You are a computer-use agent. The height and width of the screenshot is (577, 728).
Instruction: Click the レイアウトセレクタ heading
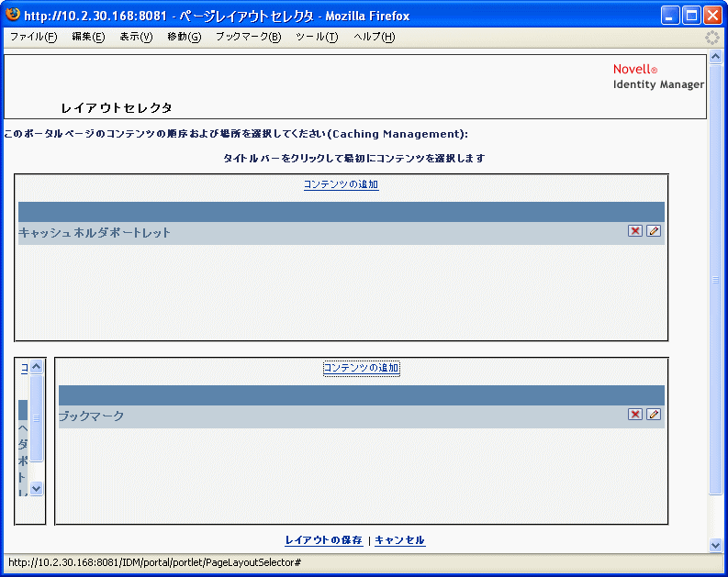tap(117, 108)
